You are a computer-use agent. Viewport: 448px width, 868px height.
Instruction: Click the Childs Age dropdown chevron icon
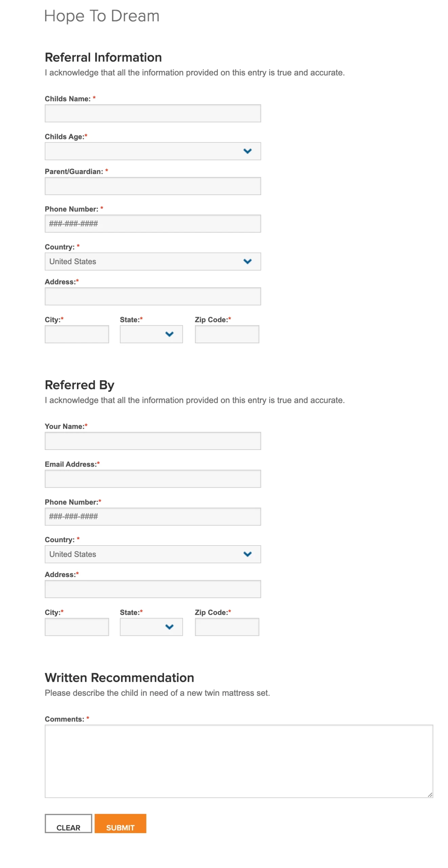[248, 151]
